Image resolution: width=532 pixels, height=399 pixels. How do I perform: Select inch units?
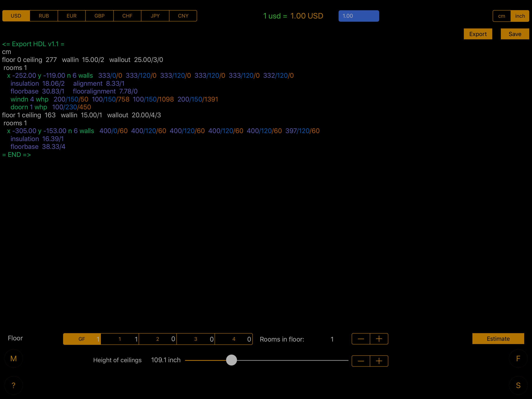tap(520, 16)
